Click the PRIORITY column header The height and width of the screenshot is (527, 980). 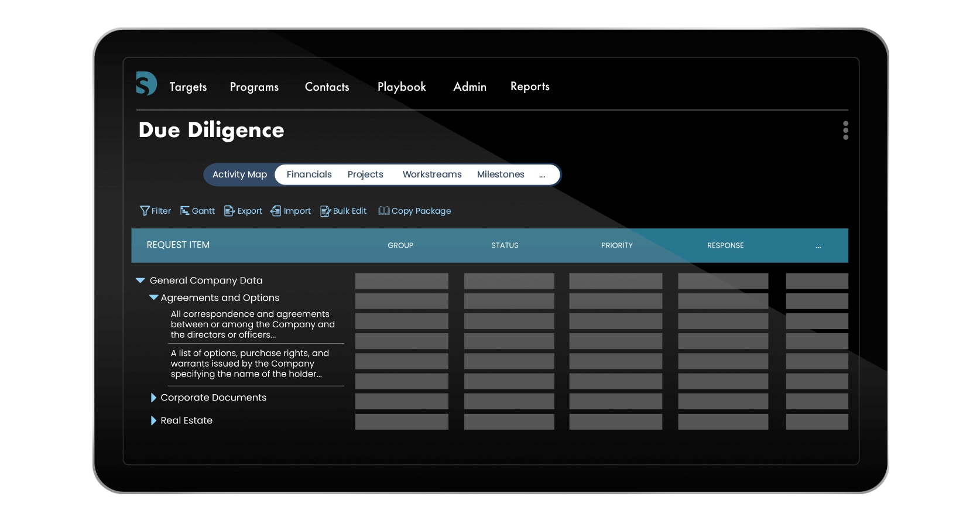(x=617, y=245)
